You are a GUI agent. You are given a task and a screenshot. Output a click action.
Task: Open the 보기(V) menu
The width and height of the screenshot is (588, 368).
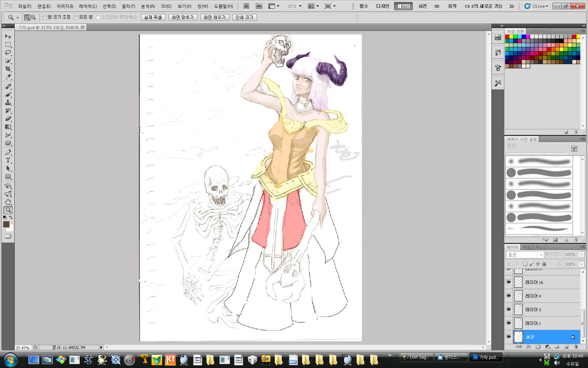click(184, 6)
